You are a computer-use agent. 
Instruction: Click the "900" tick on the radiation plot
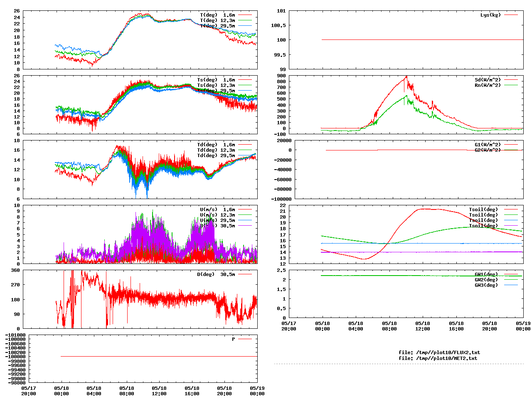click(x=282, y=76)
